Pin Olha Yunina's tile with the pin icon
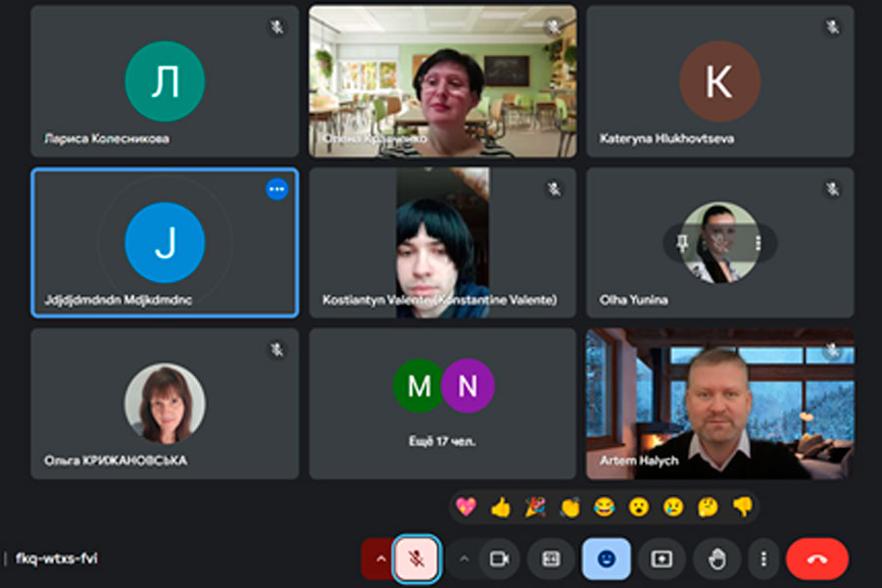The image size is (882, 588). (x=683, y=243)
